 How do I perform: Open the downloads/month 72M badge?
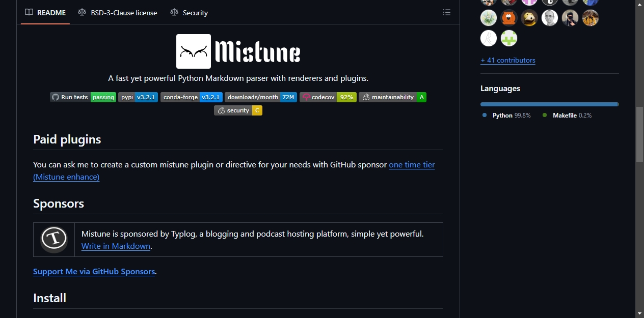point(261,97)
